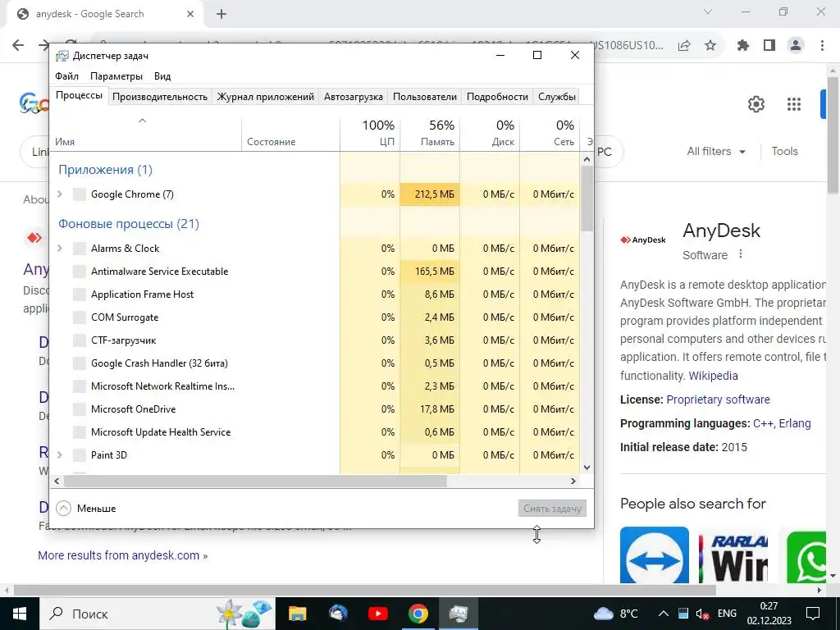The width and height of the screenshot is (840, 630).
Task: Open Google apps grid icon
Action: 794,104
